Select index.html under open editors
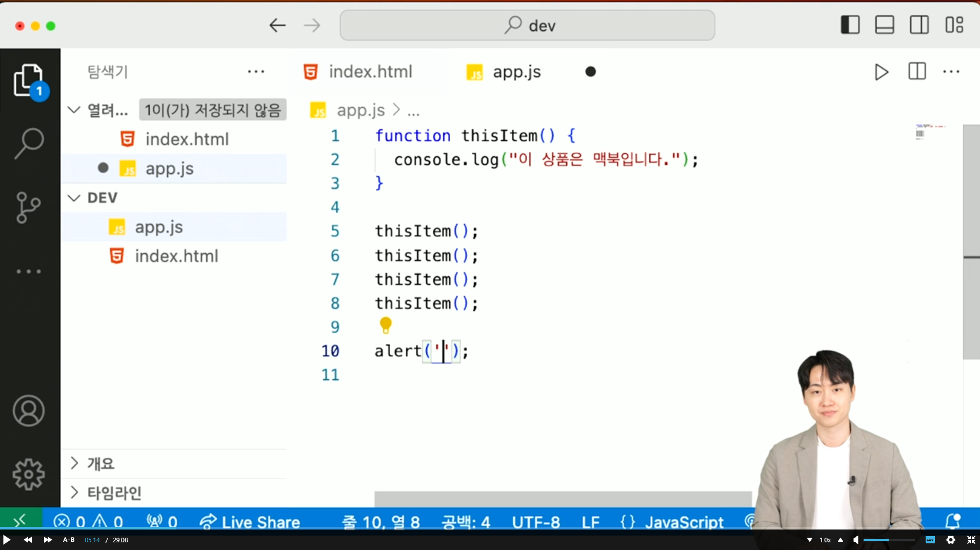 click(x=174, y=139)
